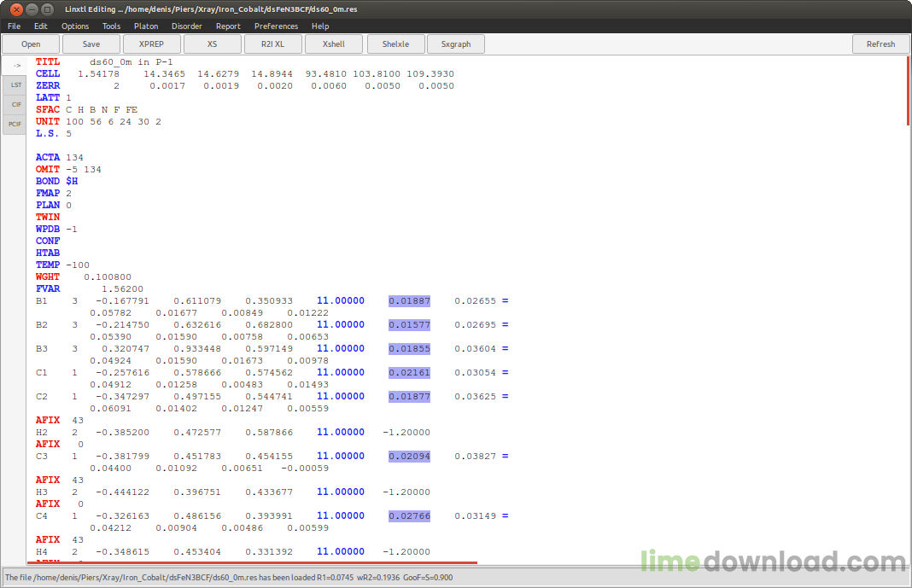Launch XPREP from the toolbar
This screenshot has height=588, width=912.
pyautogui.click(x=151, y=44)
